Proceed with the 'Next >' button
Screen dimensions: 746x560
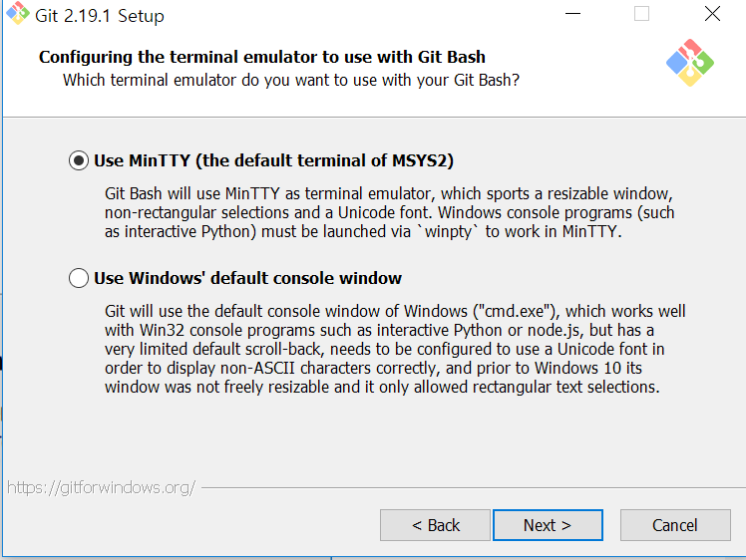pos(548,525)
